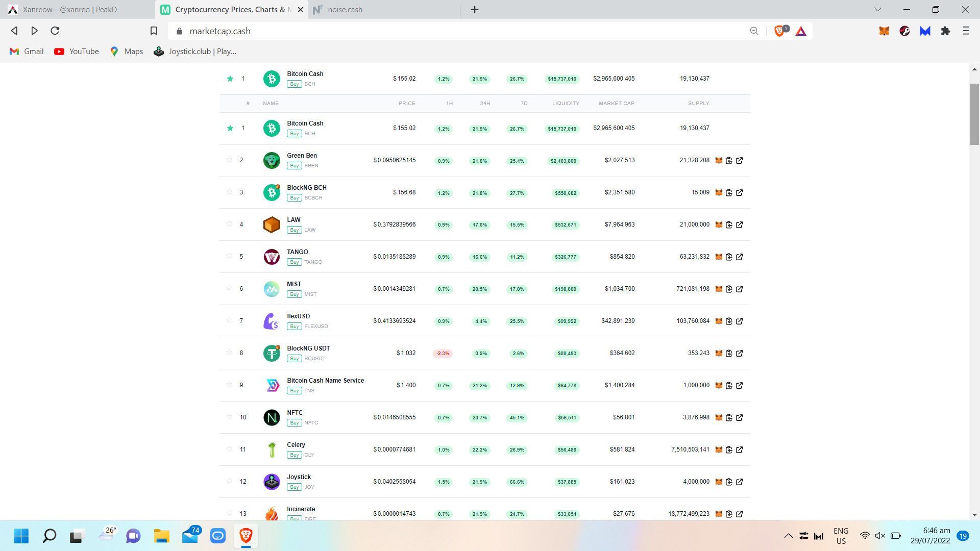Favorite Joystick with the star
The width and height of the screenshot is (980, 551).
(x=229, y=481)
